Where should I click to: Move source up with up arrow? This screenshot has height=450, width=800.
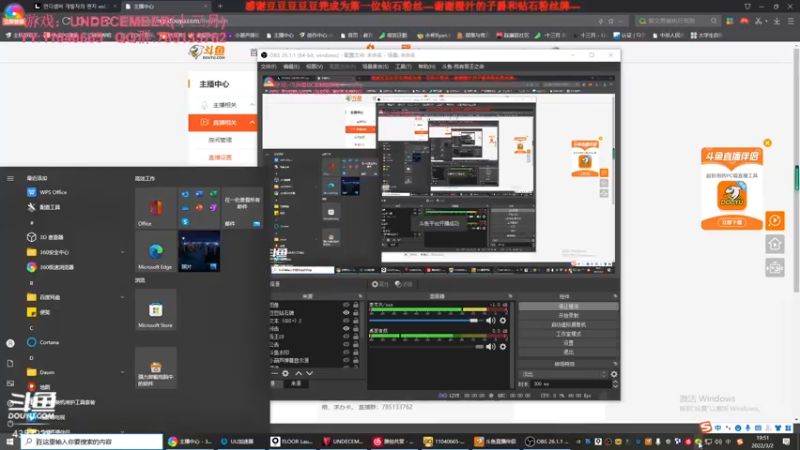298,373
